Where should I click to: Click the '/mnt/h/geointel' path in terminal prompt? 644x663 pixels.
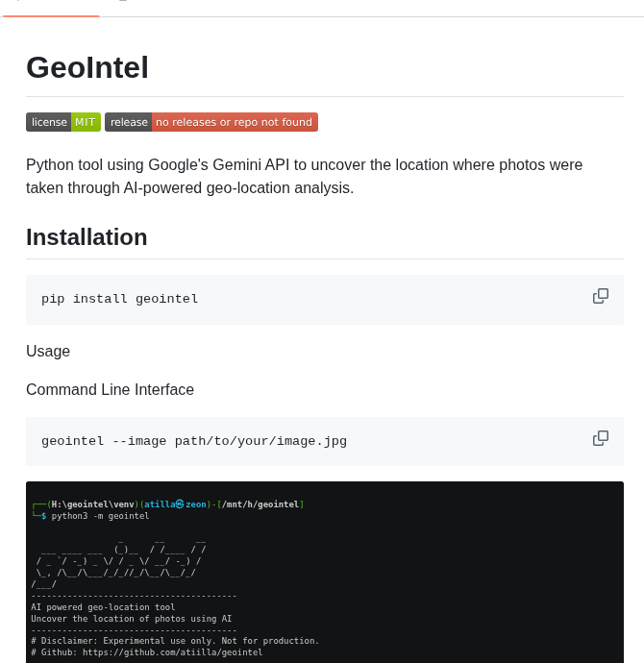[x=260, y=504]
